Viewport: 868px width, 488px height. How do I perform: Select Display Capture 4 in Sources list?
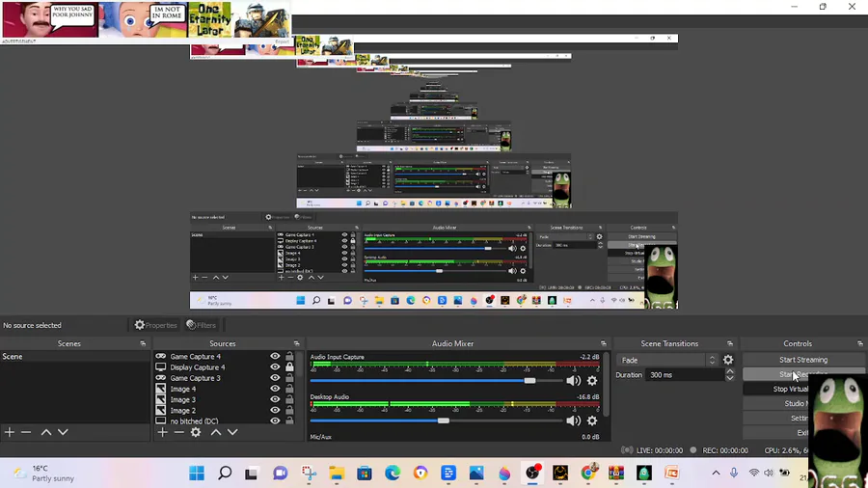click(x=198, y=366)
